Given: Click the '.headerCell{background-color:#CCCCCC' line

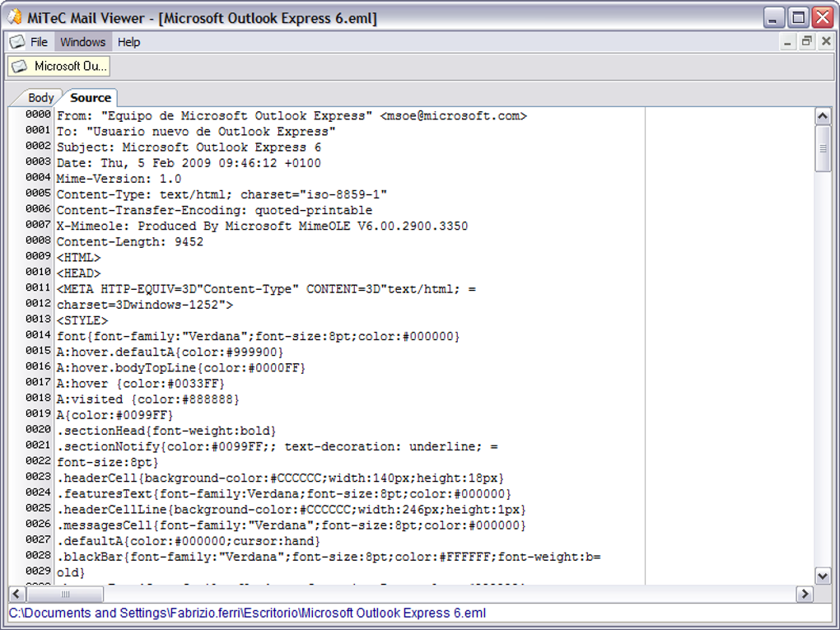Looking at the screenshot, I should coord(281,478).
